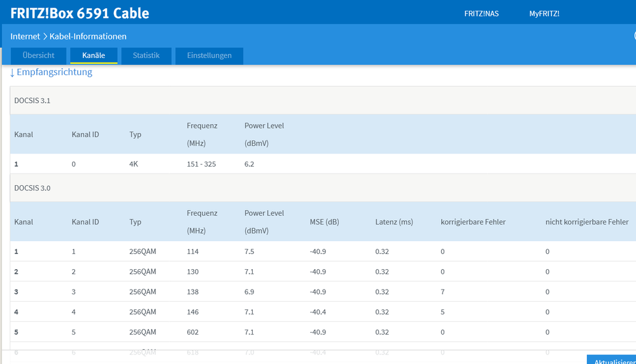Open FRITZ!NAS link in header
The width and height of the screenshot is (636, 364).
481,14
